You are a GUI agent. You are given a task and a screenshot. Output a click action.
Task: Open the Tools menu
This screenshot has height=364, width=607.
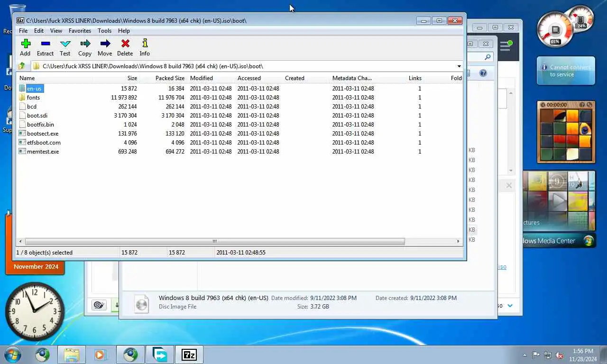click(104, 31)
